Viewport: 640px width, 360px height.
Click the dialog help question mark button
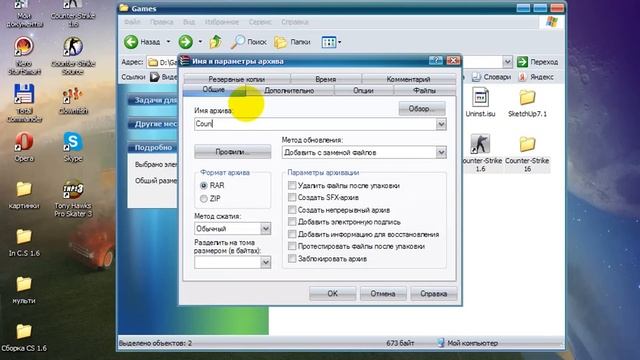point(436,61)
